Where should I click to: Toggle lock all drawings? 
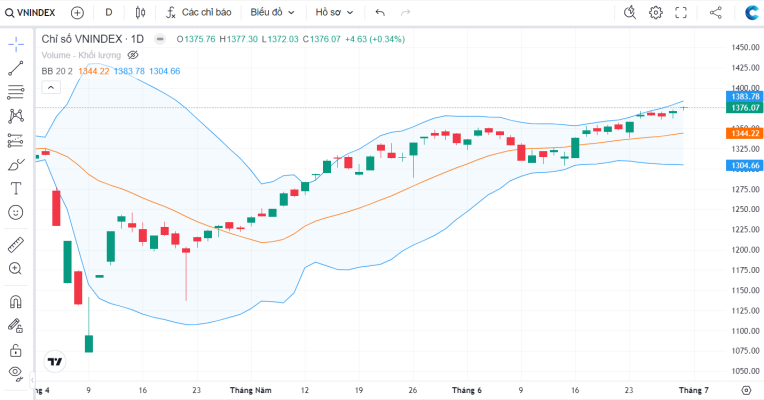[16, 350]
